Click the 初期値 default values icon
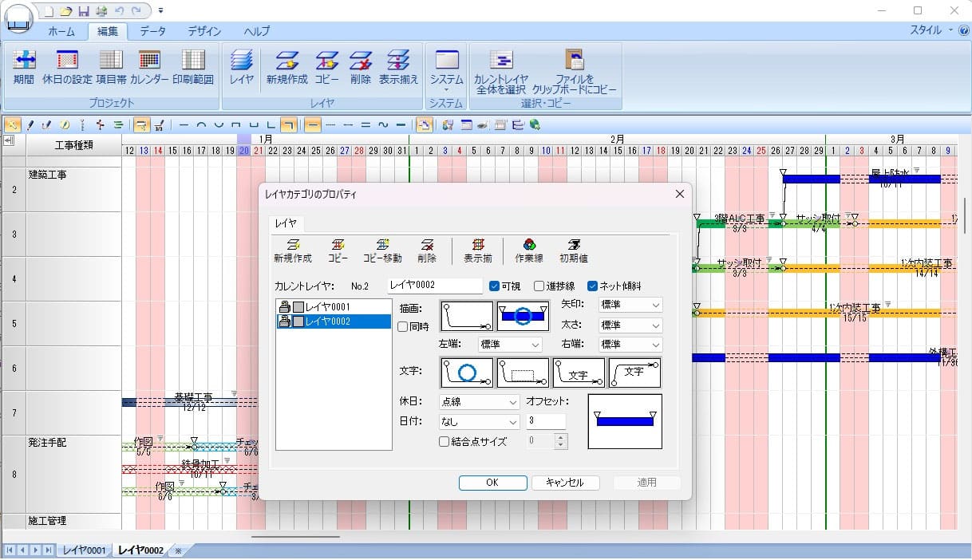The image size is (972, 560). [x=574, y=250]
